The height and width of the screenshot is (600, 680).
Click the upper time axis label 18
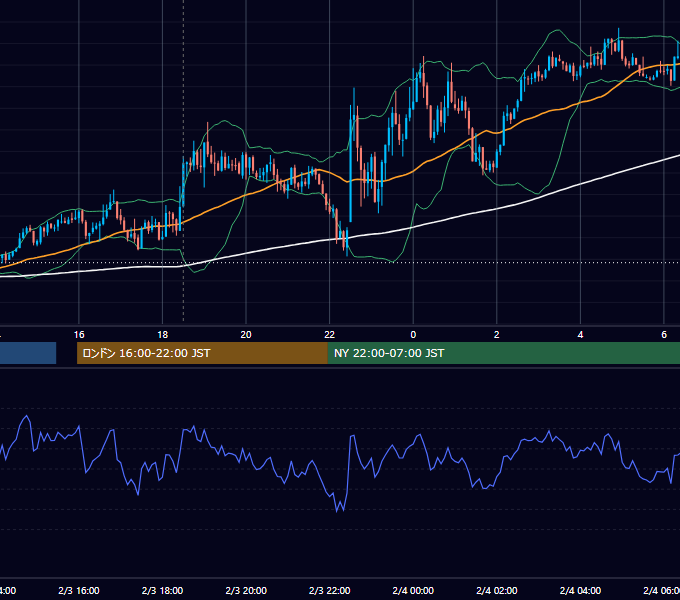coord(163,335)
